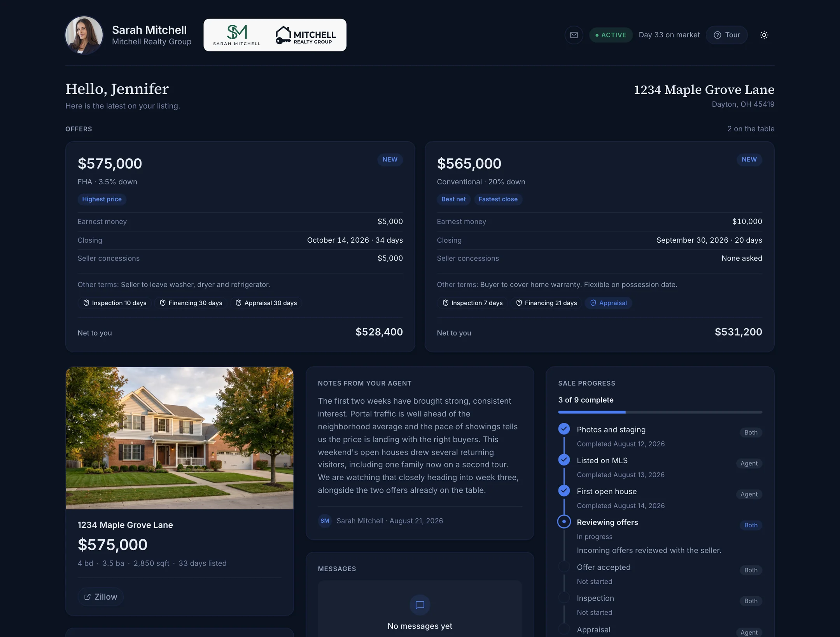Click the Offer accepted step circle
The width and height of the screenshot is (840, 637).
[564, 567]
